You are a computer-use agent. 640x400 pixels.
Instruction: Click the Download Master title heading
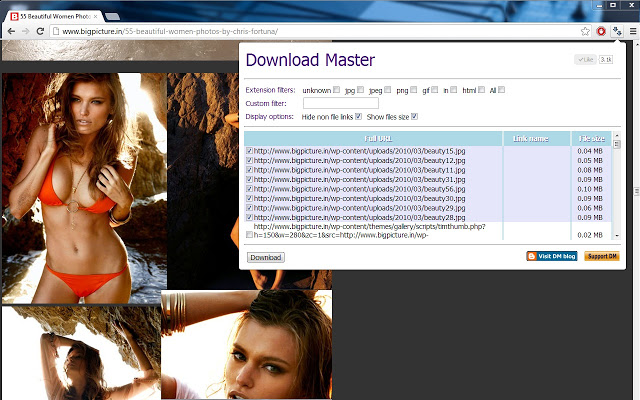point(310,60)
